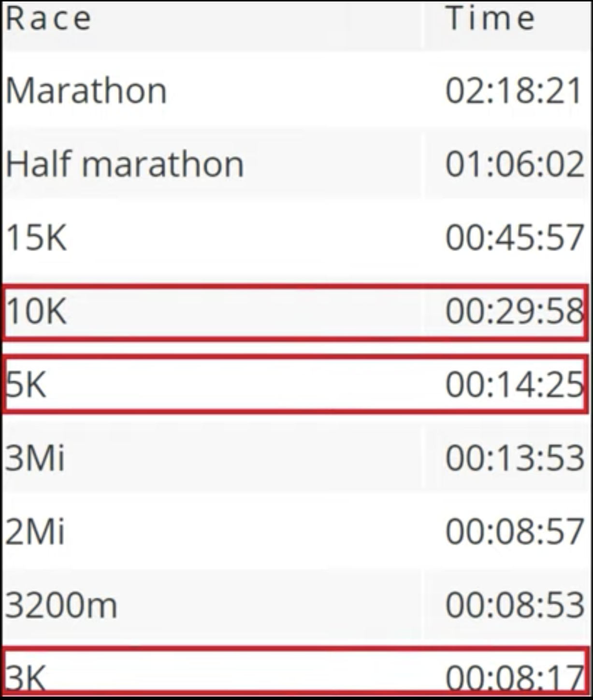Select the highlighted 3K race label
This screenshot has height=700, width=593.
pos(27,677)
